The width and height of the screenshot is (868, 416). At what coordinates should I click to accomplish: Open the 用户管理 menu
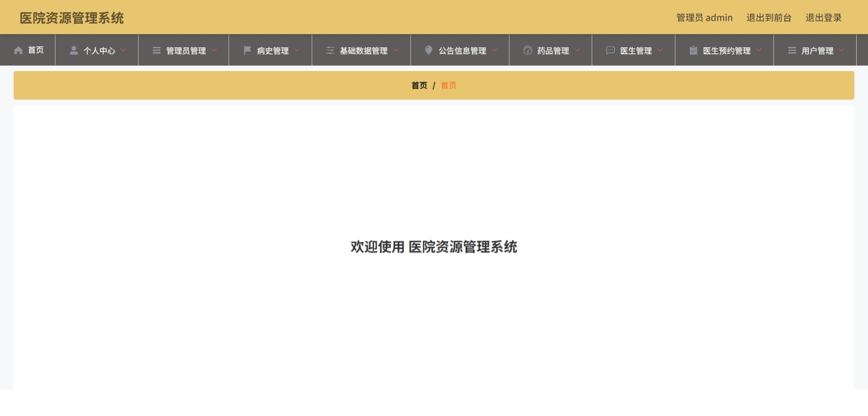click(x=815, y=50)
